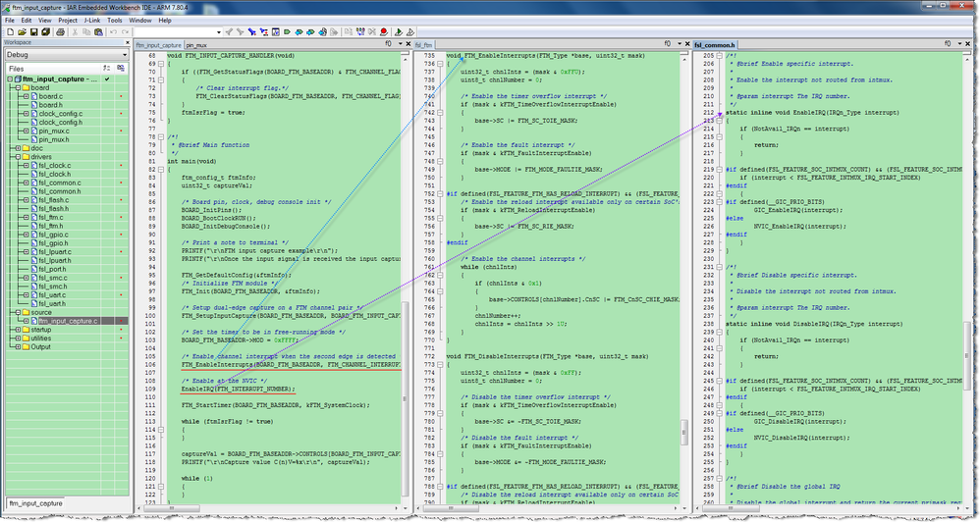The width and height of the screenshot is (980, 522).
Task: Select ftm_input_capture.c in the file tree
Action: pyautogui.click(x=69, y=321)
